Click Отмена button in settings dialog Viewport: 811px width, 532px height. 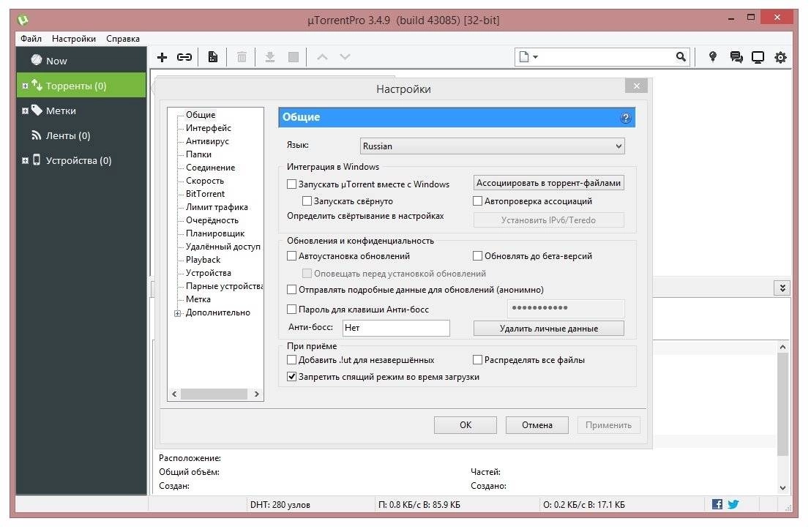point(537,425)
